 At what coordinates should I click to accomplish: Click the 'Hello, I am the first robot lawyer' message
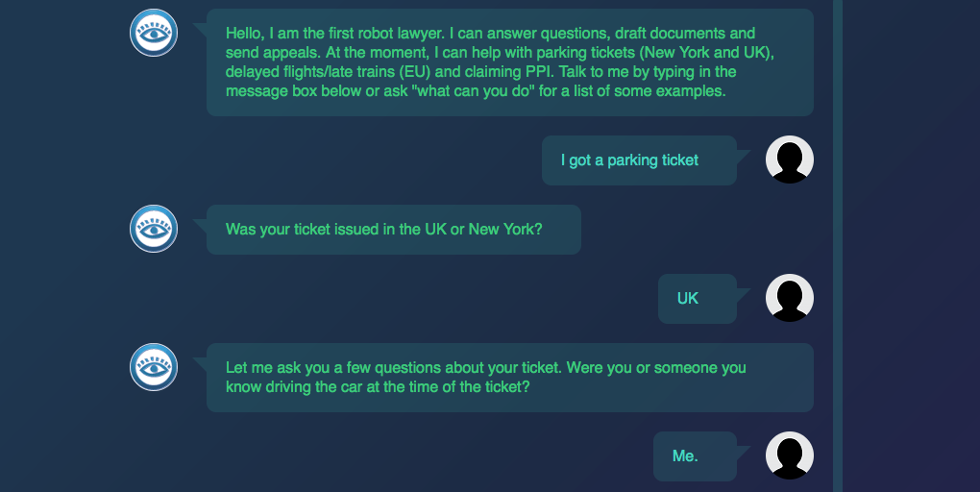pyautogui.click(x=510, y=61)
